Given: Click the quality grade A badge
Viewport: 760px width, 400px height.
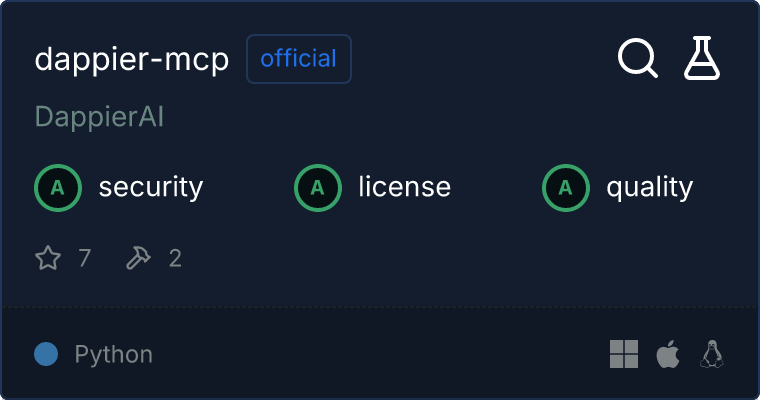Looking at the screenshot, I should pyautogui.click(x=566, y=187).
